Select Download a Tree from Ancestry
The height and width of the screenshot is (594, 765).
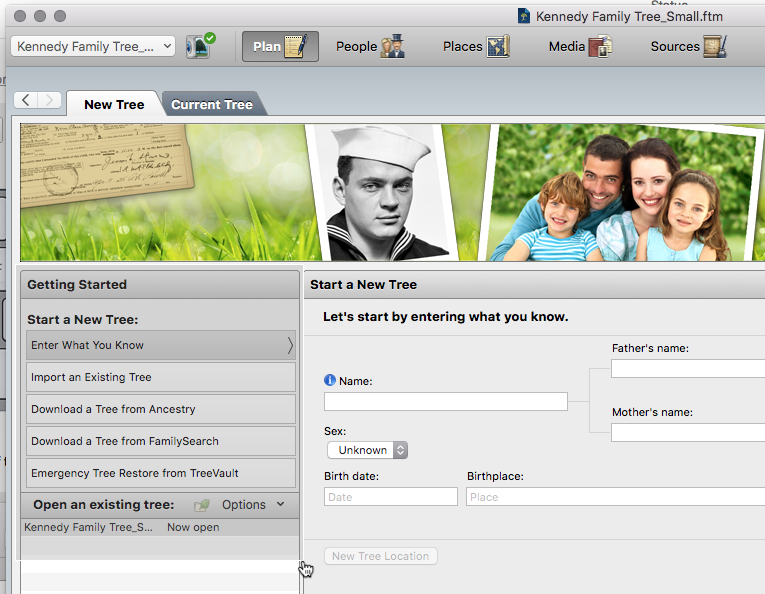coord(161,409)
